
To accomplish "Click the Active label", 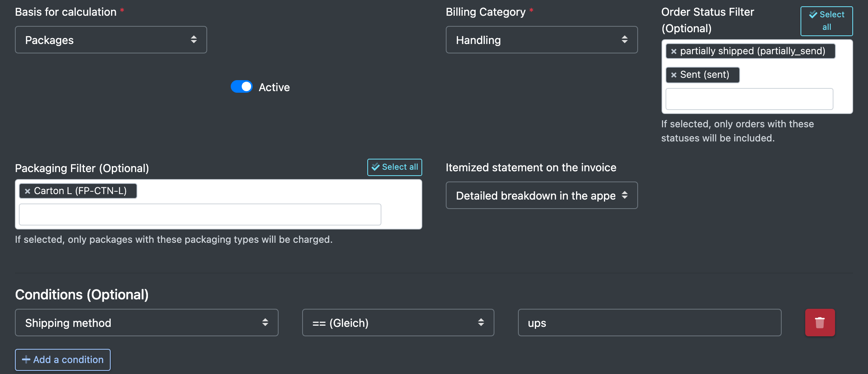I will [274, 87].
